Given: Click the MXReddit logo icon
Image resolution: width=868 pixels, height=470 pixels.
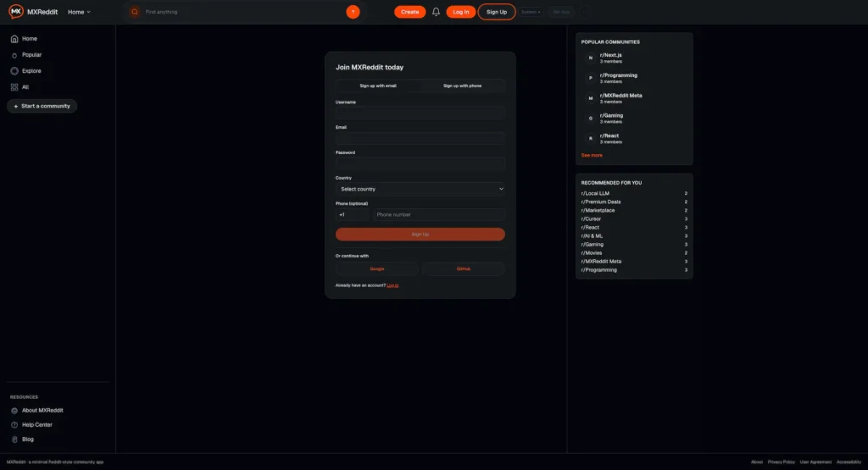Looking at the screenshot, I should [16, 12].
